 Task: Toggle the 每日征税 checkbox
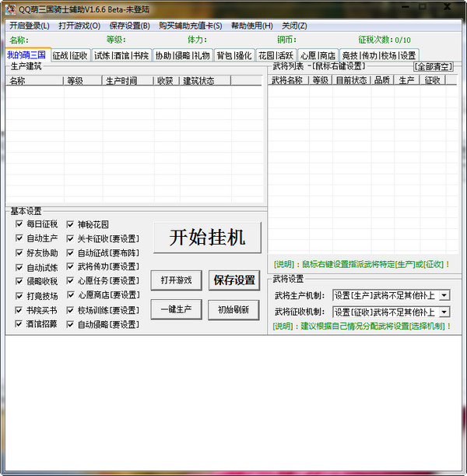pos(19,224)
